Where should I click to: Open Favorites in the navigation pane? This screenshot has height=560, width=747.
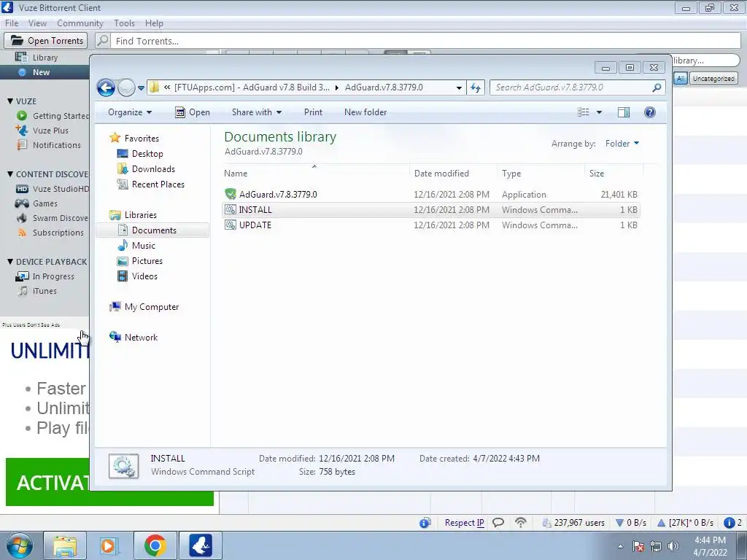[142, 139]
